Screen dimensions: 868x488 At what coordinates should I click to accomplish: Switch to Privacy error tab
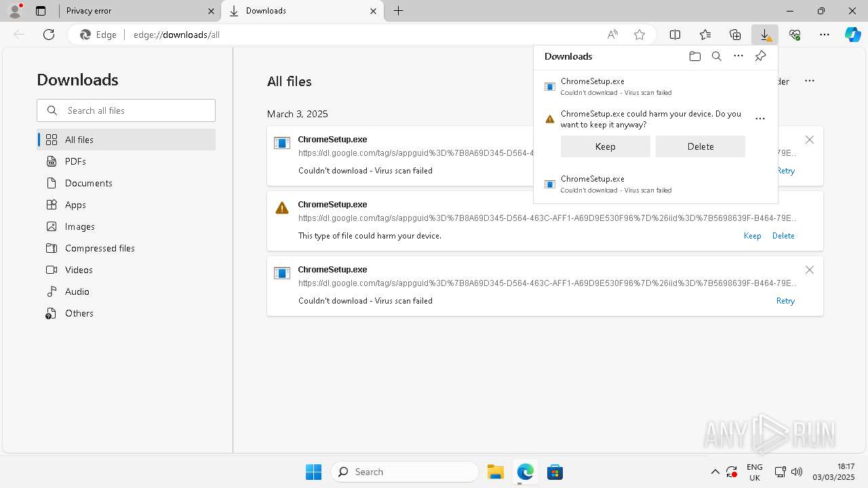pos(140,11)
